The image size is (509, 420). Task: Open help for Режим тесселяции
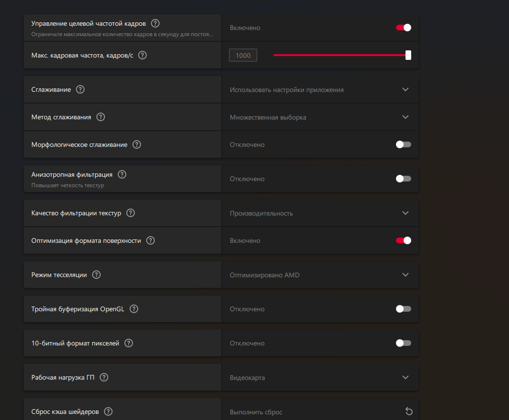(x=96, y=275)
